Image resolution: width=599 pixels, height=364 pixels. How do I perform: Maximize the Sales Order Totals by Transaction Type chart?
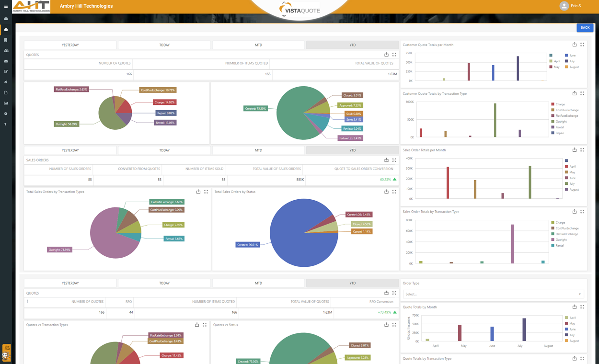(582, 211)
